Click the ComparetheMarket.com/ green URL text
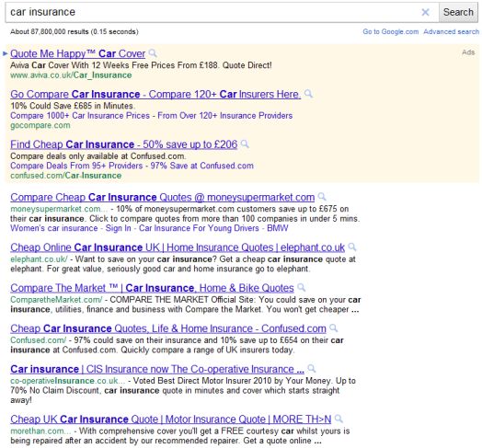The image size is (482, 448). point(56,300)
